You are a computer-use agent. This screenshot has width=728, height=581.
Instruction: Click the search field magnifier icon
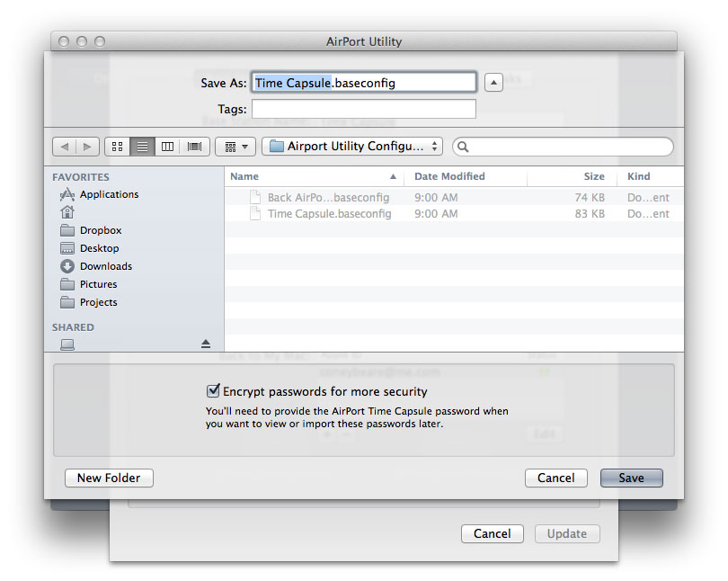tap(463, 147)
